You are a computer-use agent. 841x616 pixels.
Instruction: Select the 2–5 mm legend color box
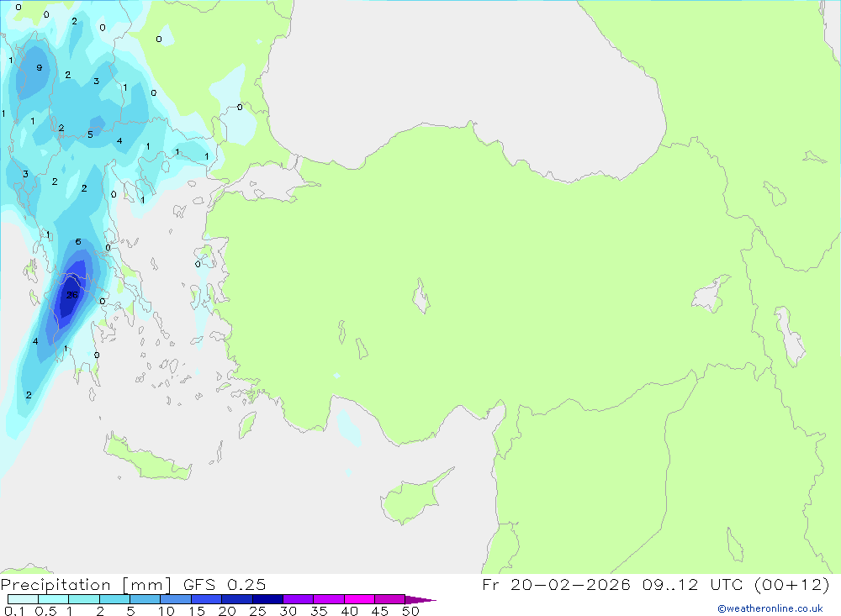pos(114,599)
